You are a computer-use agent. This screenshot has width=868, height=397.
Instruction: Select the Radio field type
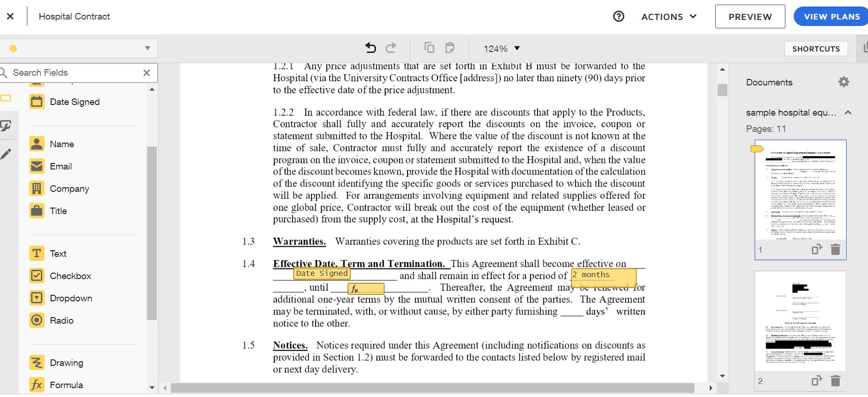tap(52, 320)
